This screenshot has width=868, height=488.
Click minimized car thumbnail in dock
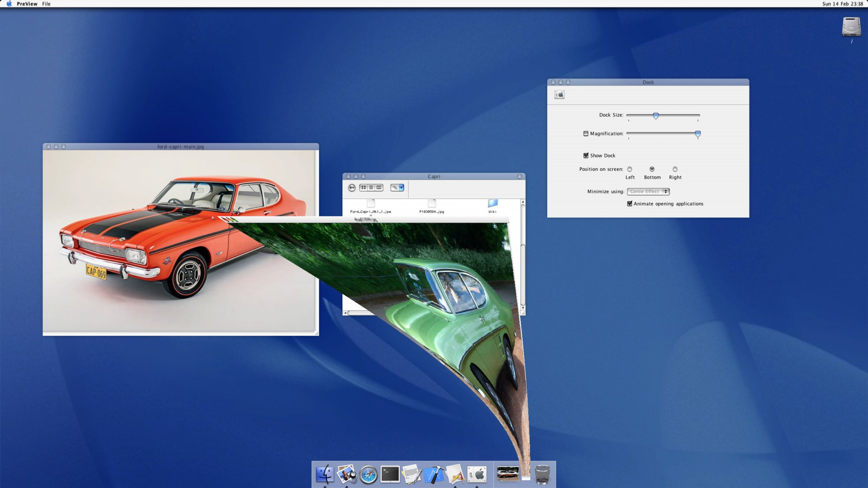pos(507,473)
